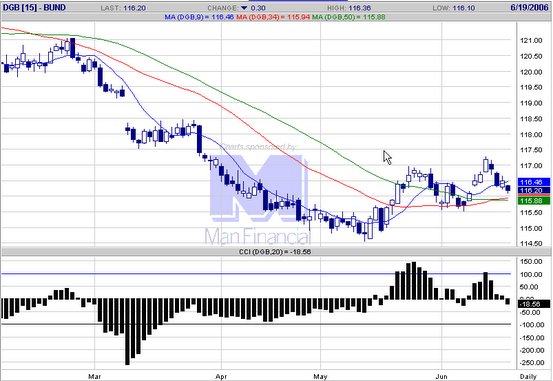Click the HIGH 116.36 value
553x381 pixels.
coord(361,8)
